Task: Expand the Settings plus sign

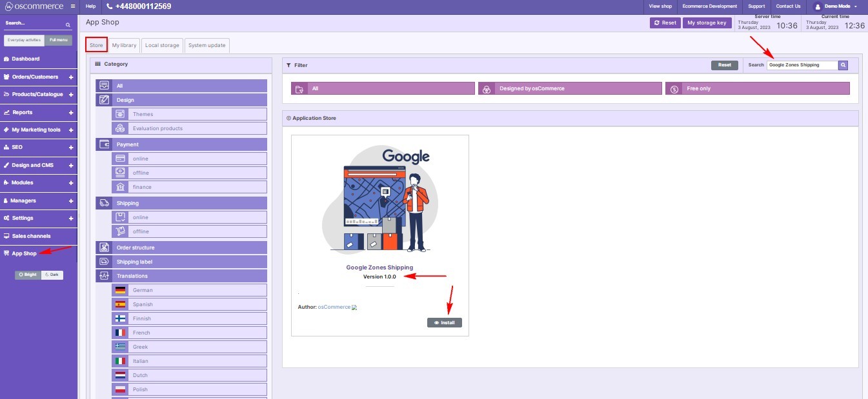Action: pyautogui.click(x=71, y=219)
